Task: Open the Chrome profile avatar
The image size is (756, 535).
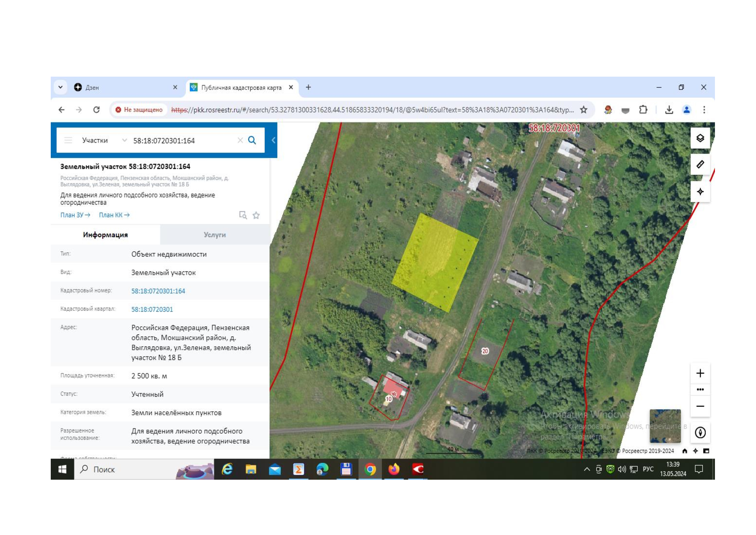Action: point(687,110)
